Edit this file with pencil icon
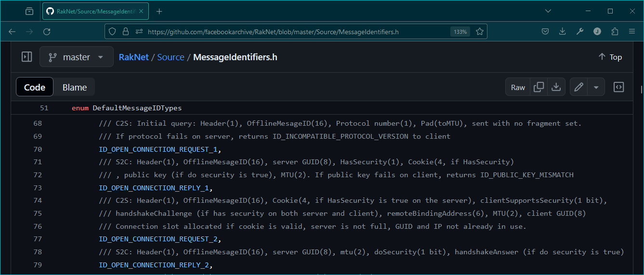Image resolution: width=644 pixels, height=275 pixels. [579, 87]
